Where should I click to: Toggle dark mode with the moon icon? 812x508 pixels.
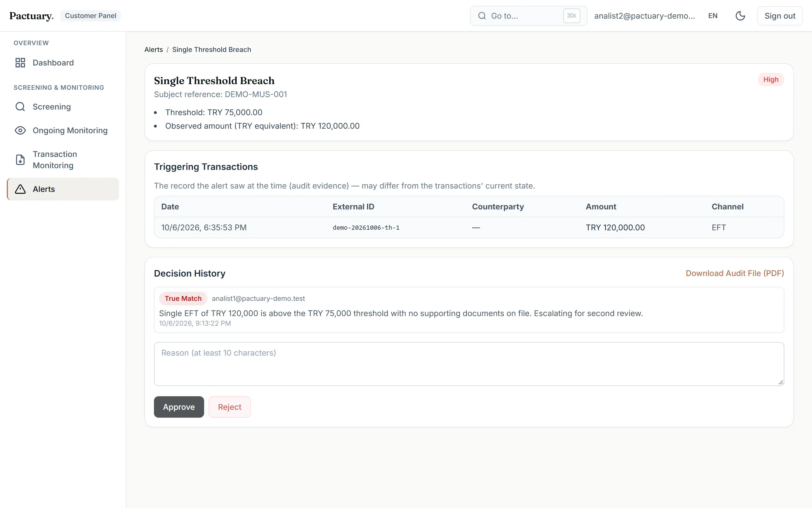click(x=740, y=16)
